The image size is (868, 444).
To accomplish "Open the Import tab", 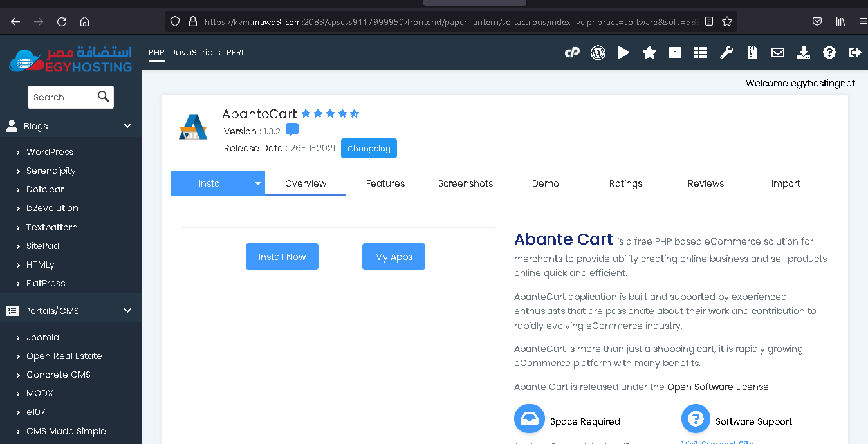I will (x=786, y=183).
